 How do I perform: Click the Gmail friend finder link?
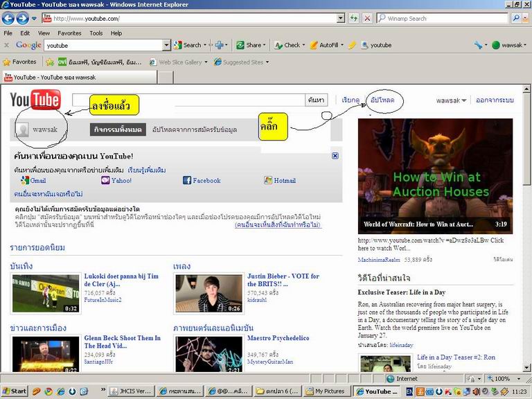pos(33,181)
